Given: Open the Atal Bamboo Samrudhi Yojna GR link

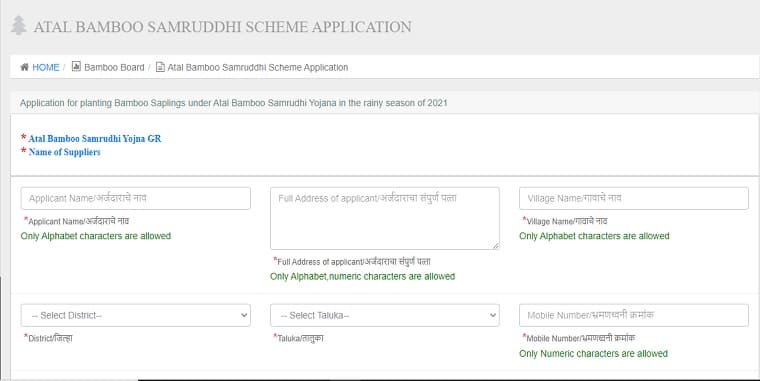Looking at the screenshot, I should pyautogui.click(x=95, y=139).
